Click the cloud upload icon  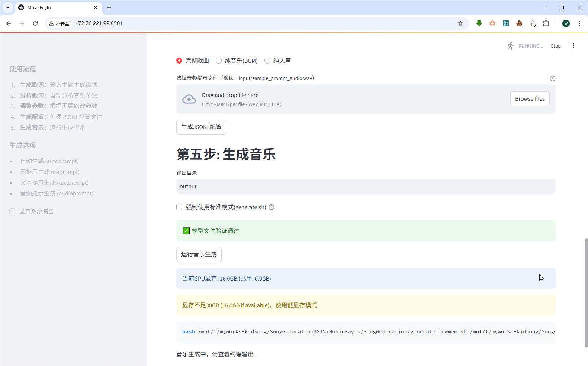pos(189,99)
